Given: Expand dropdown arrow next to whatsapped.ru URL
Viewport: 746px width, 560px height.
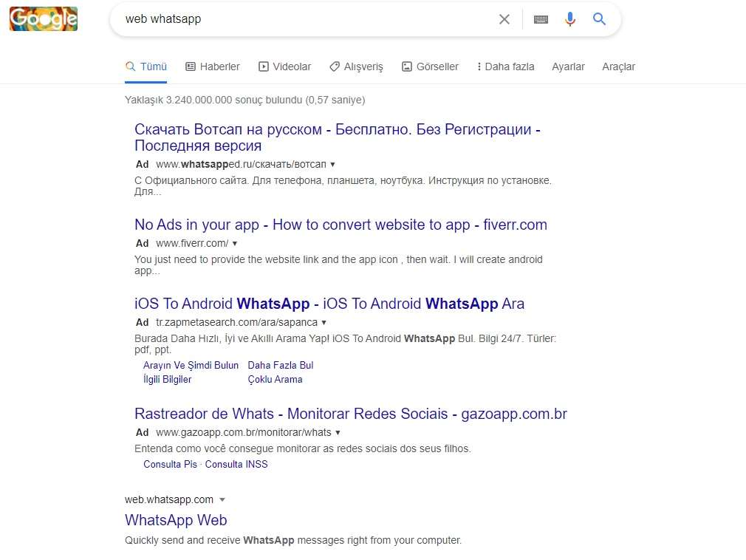Looking at the screenshot, I should click(x=333, y=164).
